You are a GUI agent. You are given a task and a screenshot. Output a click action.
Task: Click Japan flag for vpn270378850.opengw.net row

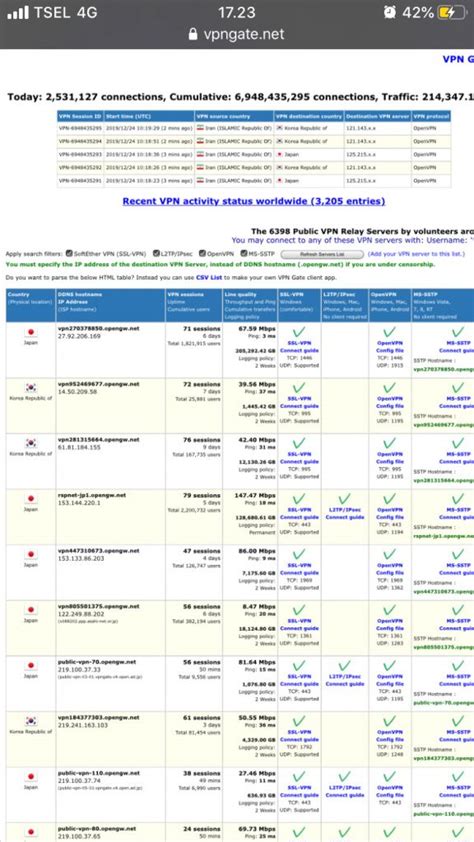pyautogui.click(x=31, y=333)
